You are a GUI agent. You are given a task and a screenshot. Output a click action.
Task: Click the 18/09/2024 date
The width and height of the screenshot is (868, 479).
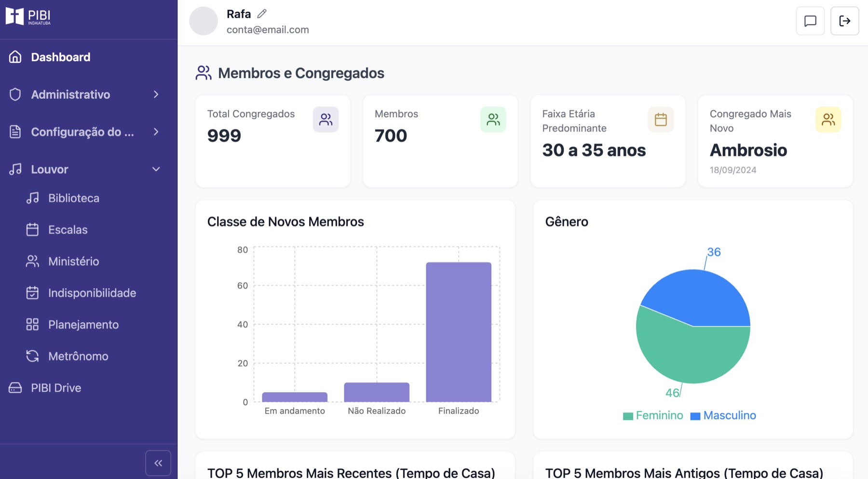[x=733, y=170]
